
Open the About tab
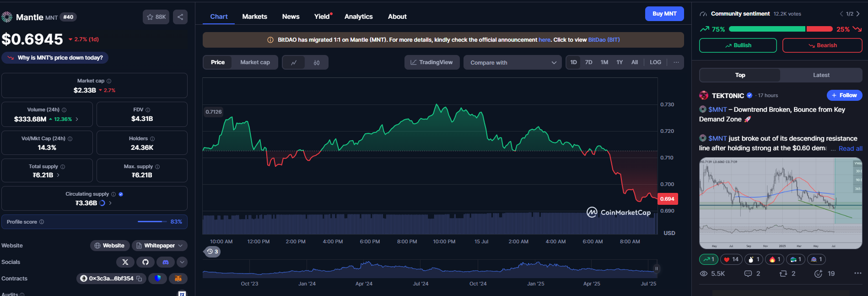pos(397,16)
